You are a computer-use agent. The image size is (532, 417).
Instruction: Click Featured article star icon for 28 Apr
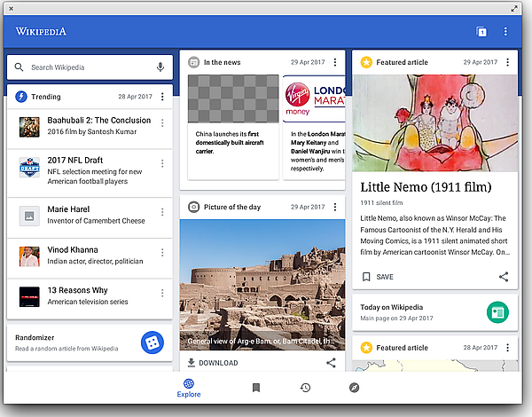point(366,348)
